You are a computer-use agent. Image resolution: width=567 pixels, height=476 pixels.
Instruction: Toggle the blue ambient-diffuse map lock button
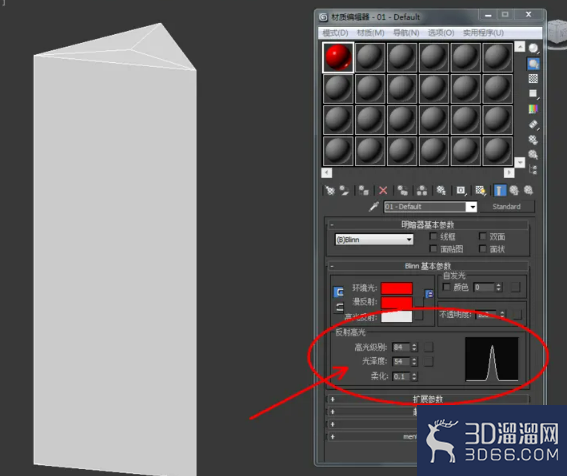point(429,294)
